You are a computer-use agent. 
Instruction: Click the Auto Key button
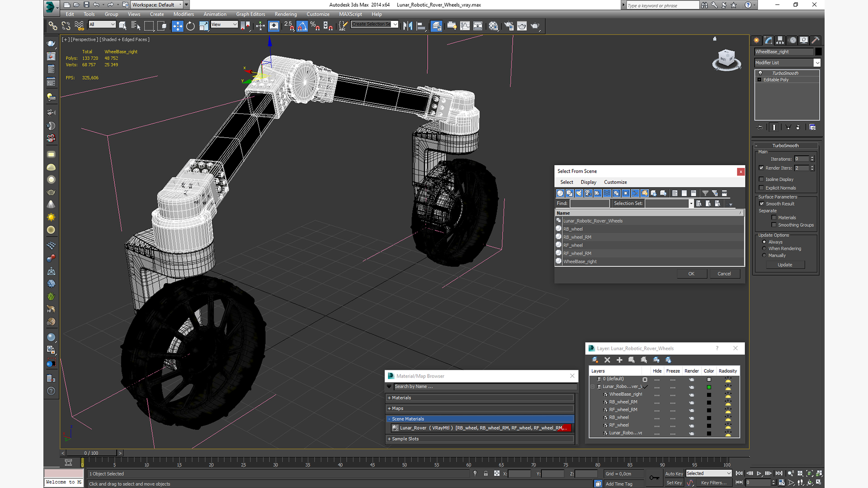(674, 474)
